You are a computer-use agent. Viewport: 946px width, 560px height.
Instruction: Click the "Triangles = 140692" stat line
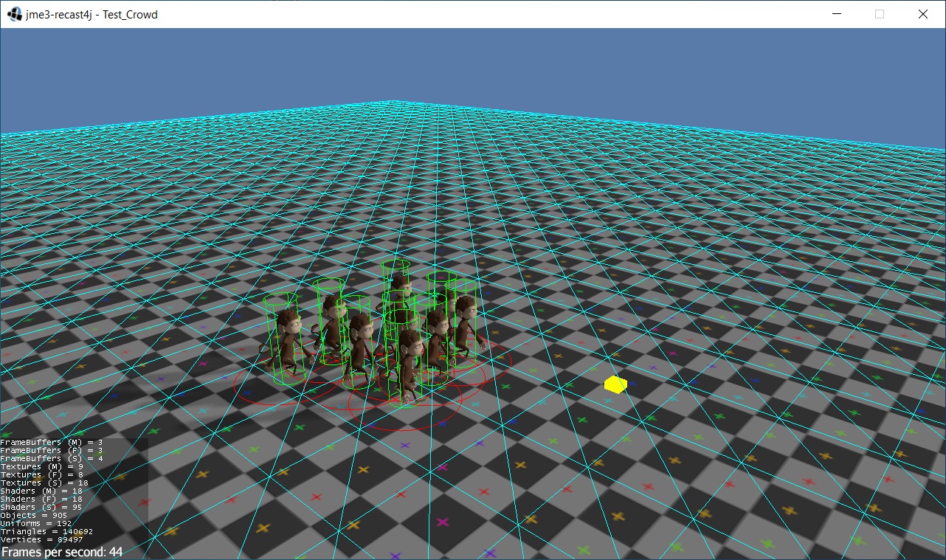pos(46,532)
